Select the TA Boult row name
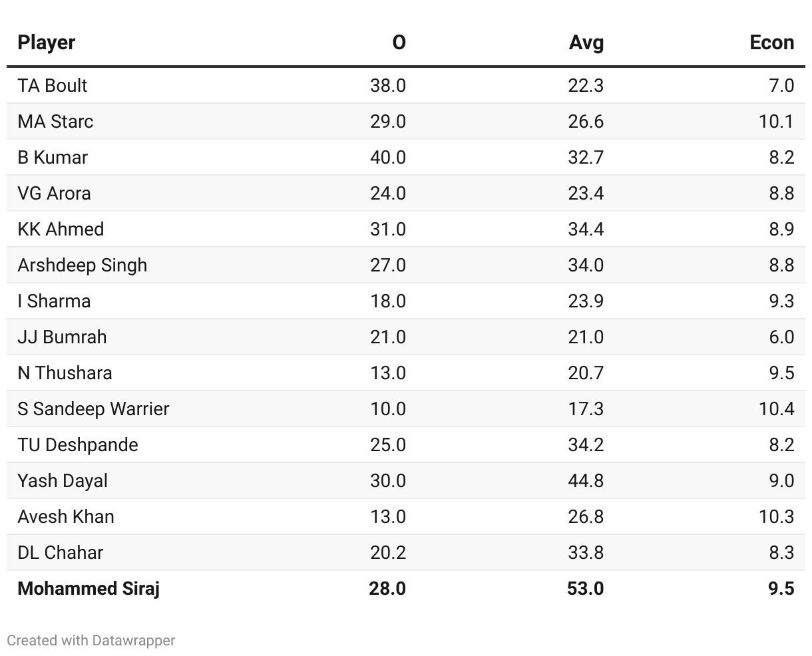 coord(53,85)
